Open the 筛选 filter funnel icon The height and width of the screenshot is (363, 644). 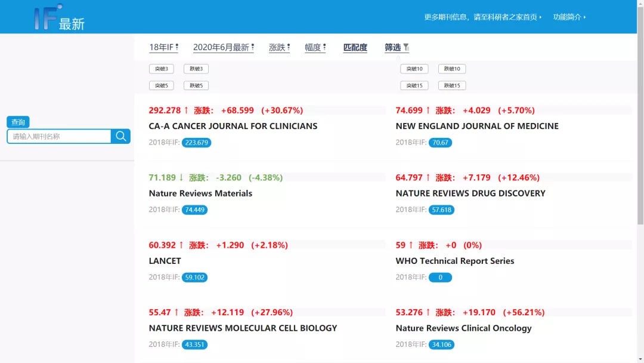tap(406, 47)
